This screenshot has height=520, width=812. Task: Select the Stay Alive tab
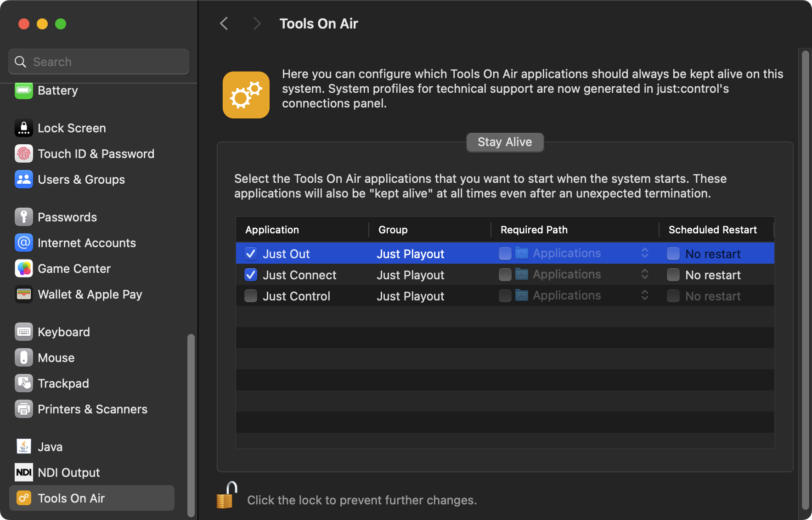pos(505,142)
